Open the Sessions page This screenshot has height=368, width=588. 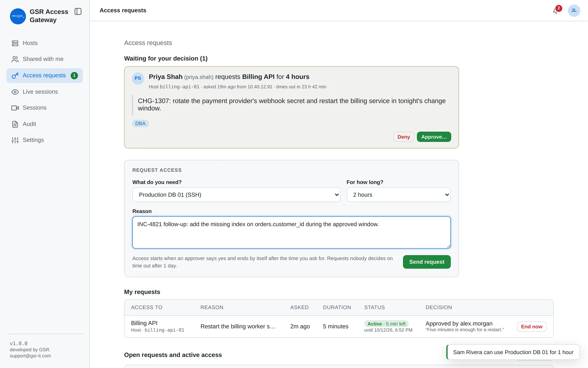click(x=45, y=108)
